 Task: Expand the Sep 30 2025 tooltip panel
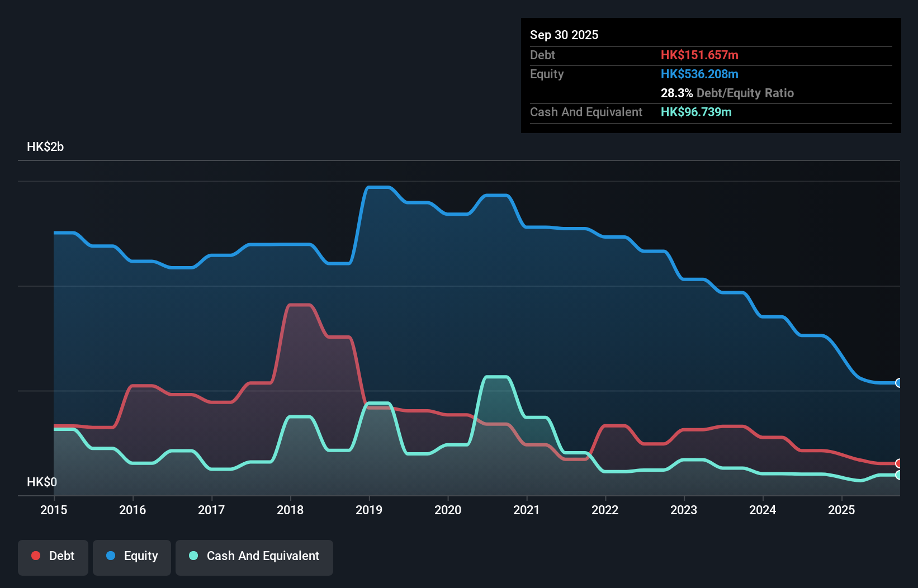point(564,35)
